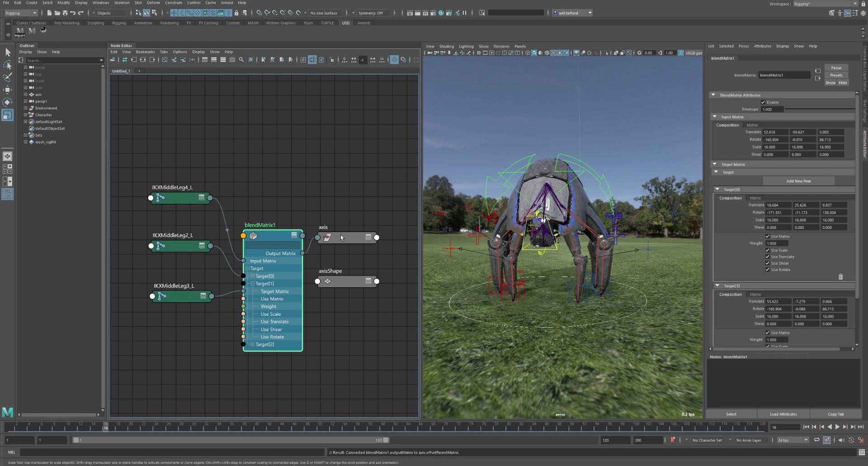
Task: Open the Skeleton menu
Action: point(121,3)
